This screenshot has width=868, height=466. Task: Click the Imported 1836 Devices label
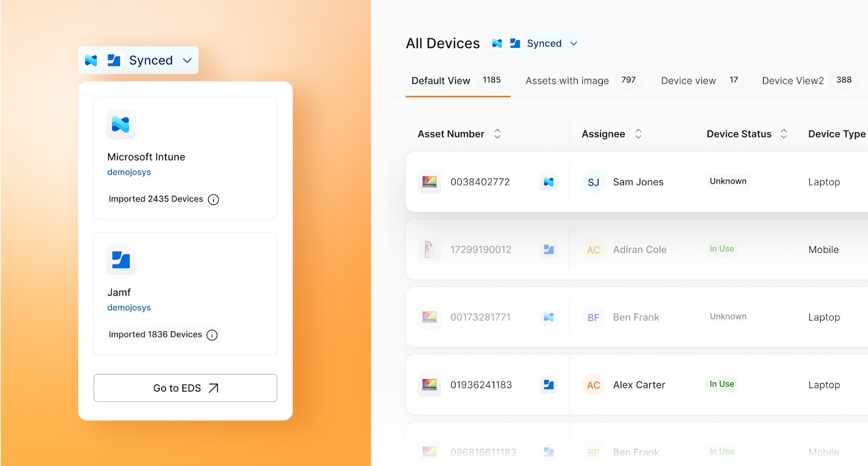155,335
